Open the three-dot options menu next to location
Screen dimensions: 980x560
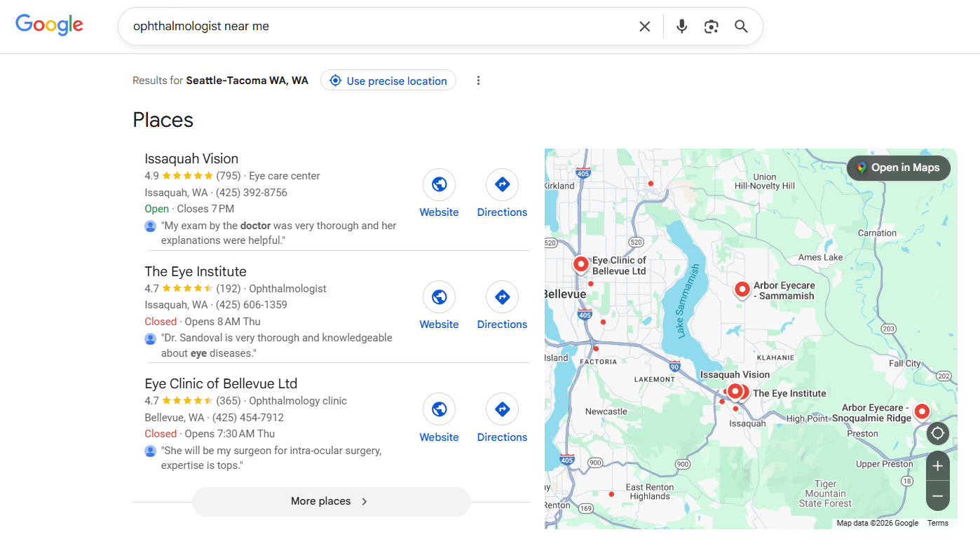(478, 80)
